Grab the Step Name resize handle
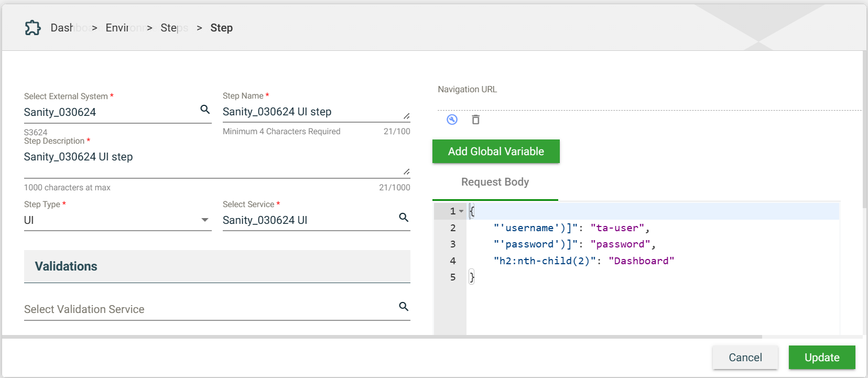868x378 pixels. (406, 116)
